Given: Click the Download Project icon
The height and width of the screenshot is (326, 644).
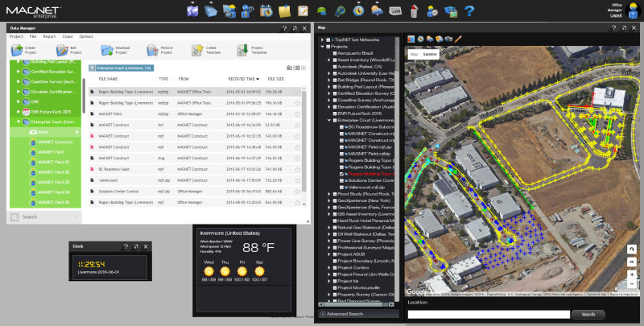Looking at the screenshot, I should coord(105,51).
